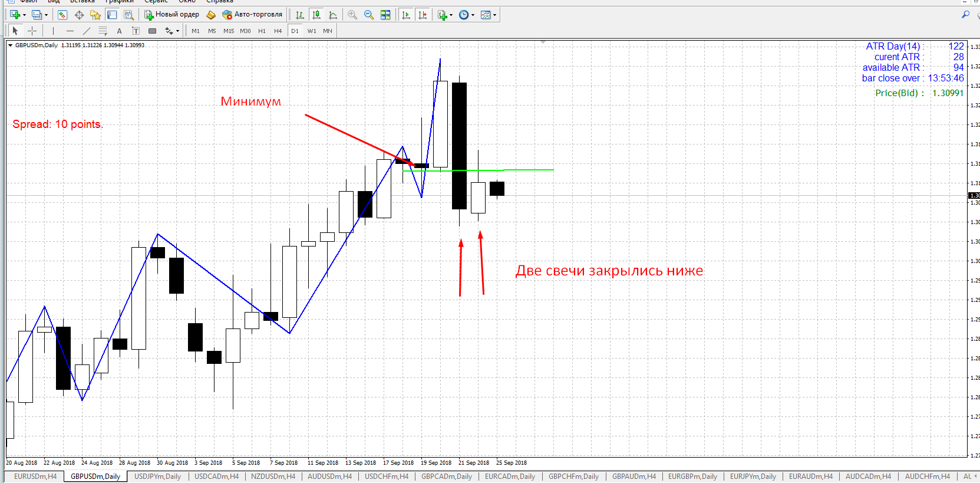Switch chart to line chart mode

(333, 15)
